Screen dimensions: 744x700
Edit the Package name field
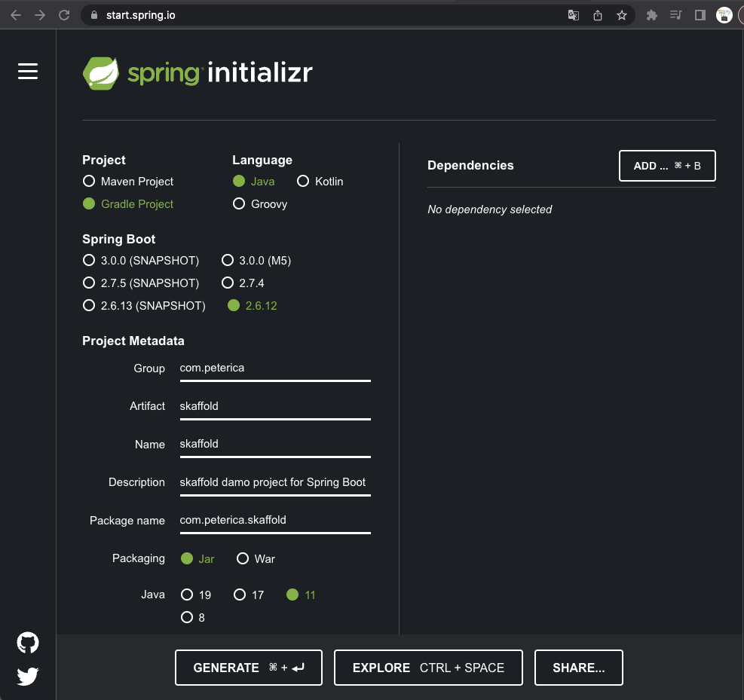[x=275, y=521]
